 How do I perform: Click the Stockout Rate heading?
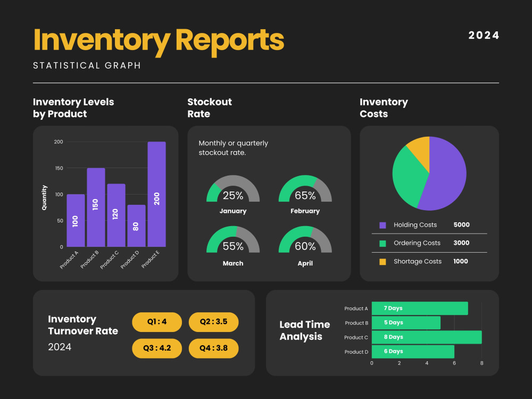[x=210, y=108]
